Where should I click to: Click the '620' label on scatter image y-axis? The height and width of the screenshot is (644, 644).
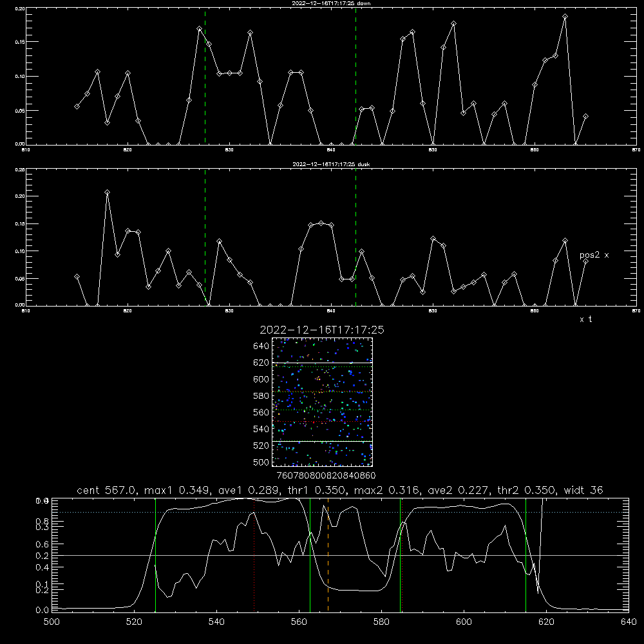coord(261,363)
